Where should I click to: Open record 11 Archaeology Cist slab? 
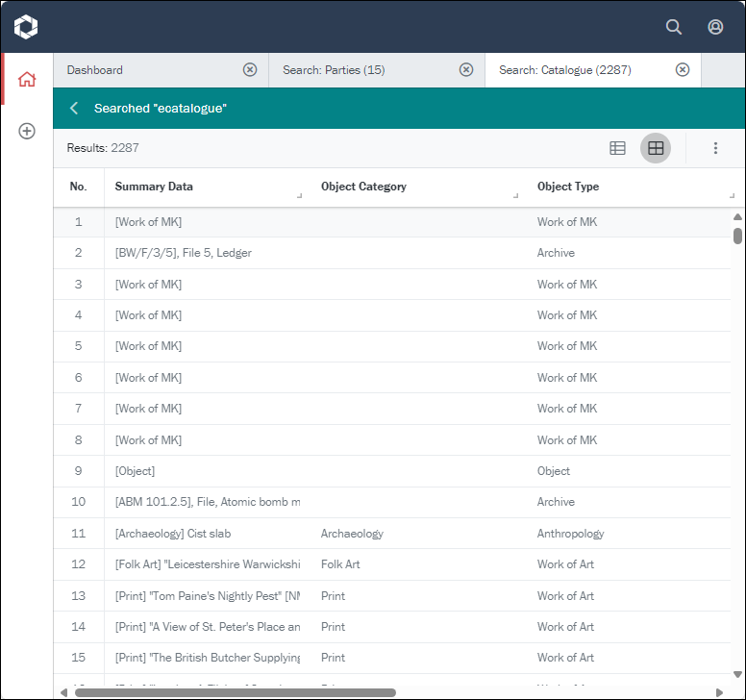pyautogui.click(x=173, y=534)
